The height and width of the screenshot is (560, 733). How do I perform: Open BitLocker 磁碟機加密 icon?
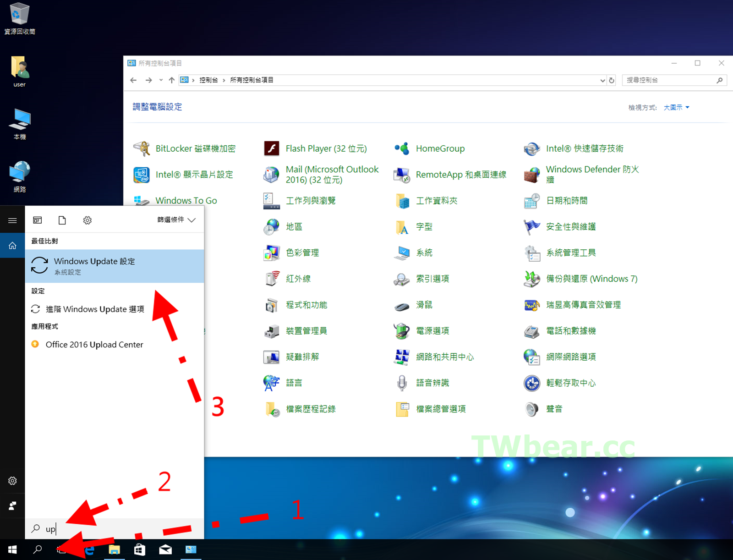(x=142, y=148)
